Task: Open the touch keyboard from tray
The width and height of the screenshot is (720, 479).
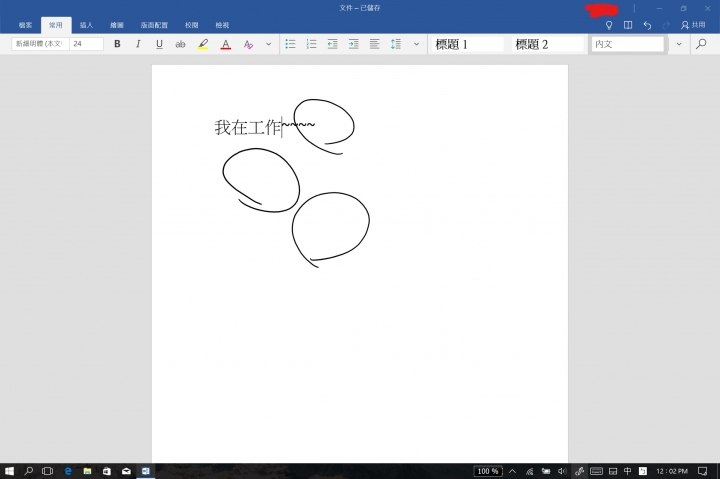Action: (596, 471)
